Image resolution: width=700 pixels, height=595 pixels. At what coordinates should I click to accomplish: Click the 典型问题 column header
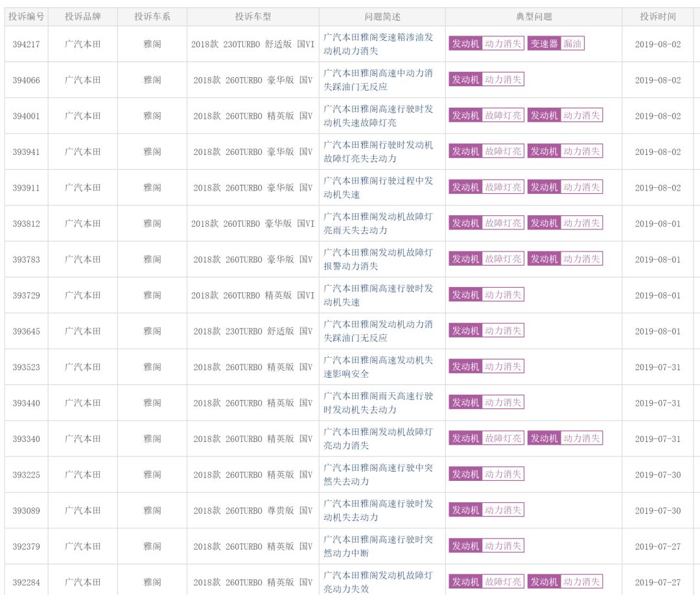[x=533, y=17]
